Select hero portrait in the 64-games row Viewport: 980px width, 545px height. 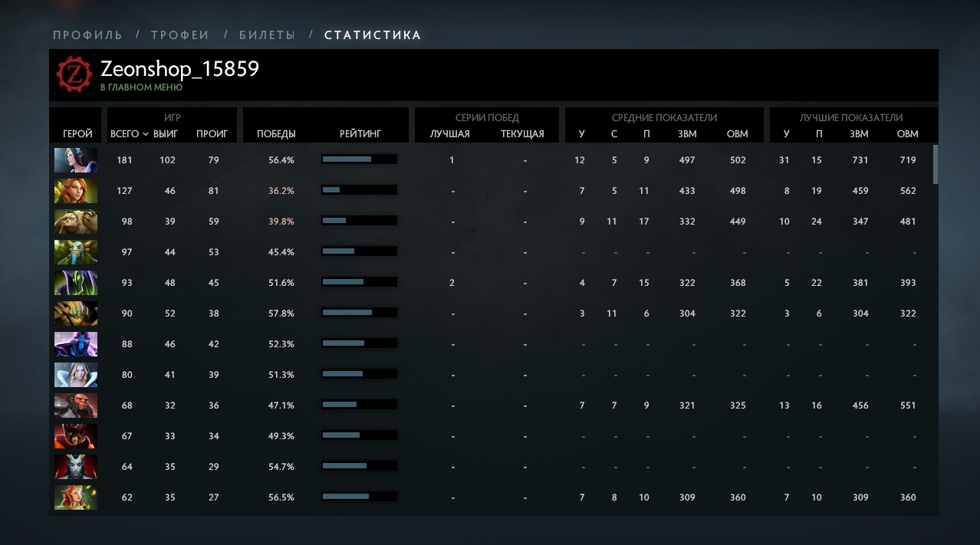(76, 467)
